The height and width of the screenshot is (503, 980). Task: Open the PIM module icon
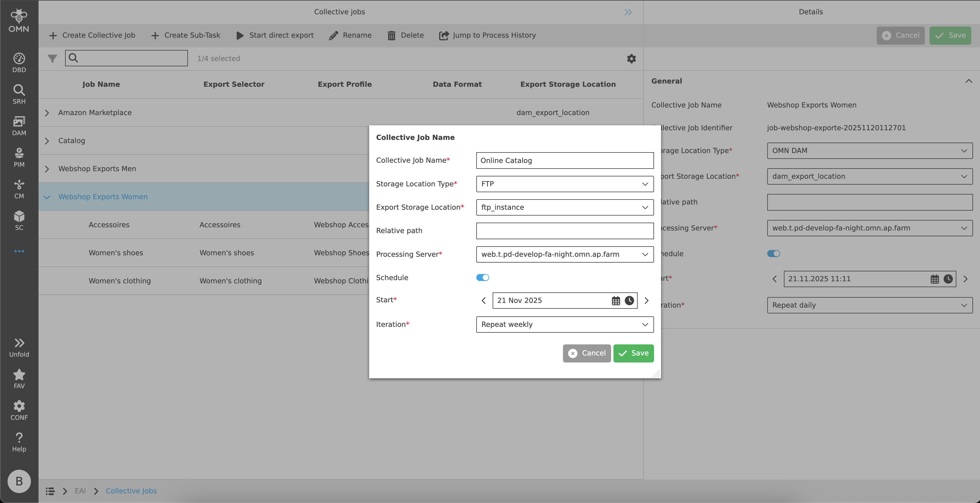click(x=19, y=157)
